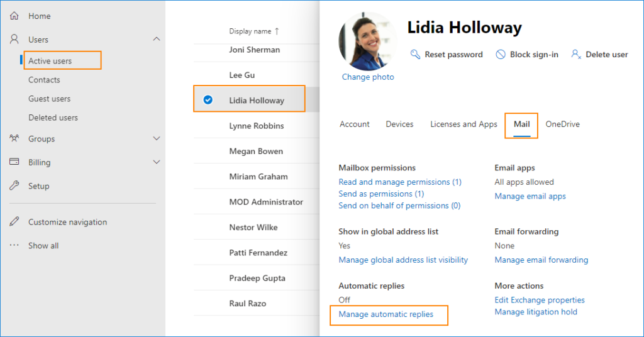
Task: Select Megan Bowen in user list
Action: coord(256,151)
